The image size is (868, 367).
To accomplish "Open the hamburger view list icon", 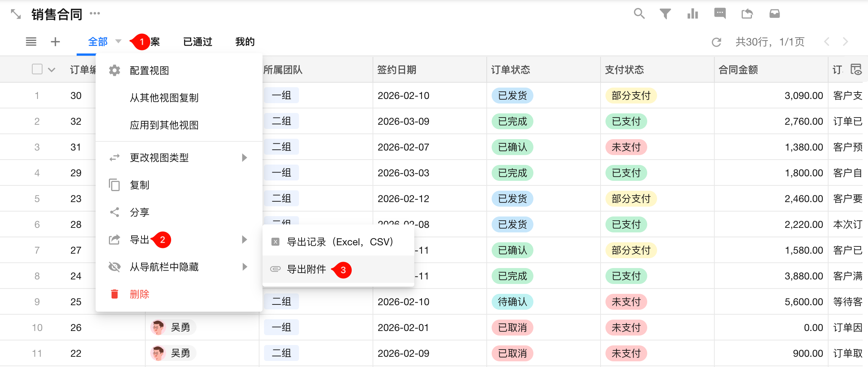I will coord(31,42).
